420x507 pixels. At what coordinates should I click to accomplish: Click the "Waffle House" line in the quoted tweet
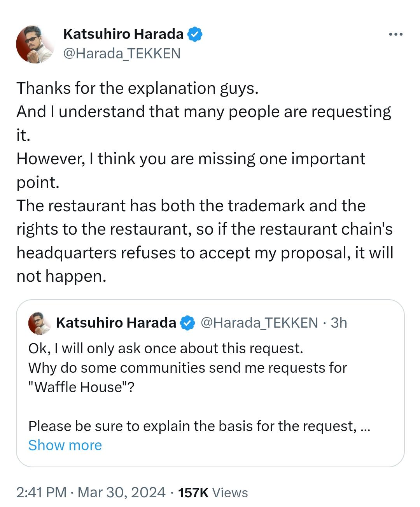pos(81,387)
